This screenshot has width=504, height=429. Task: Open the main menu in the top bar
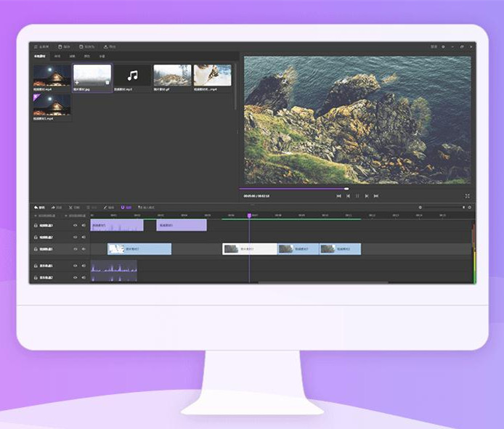click(x=41, y=47)
